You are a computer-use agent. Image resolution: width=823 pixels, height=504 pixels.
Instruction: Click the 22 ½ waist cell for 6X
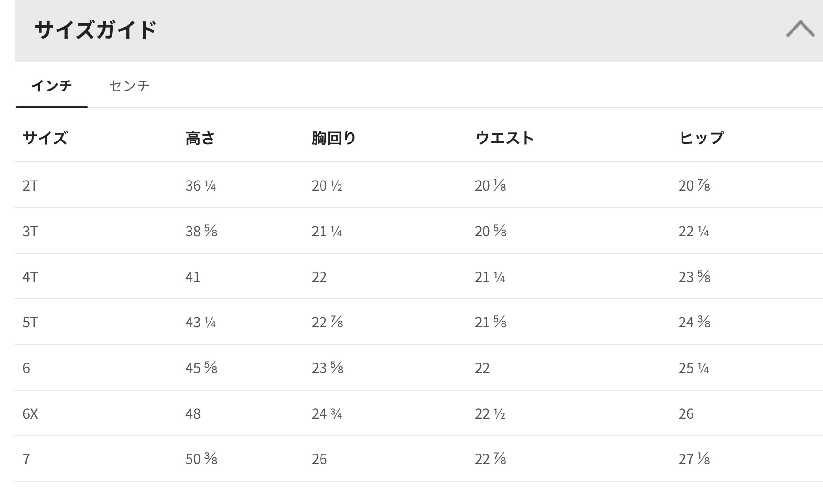click(x=490, y=413)
